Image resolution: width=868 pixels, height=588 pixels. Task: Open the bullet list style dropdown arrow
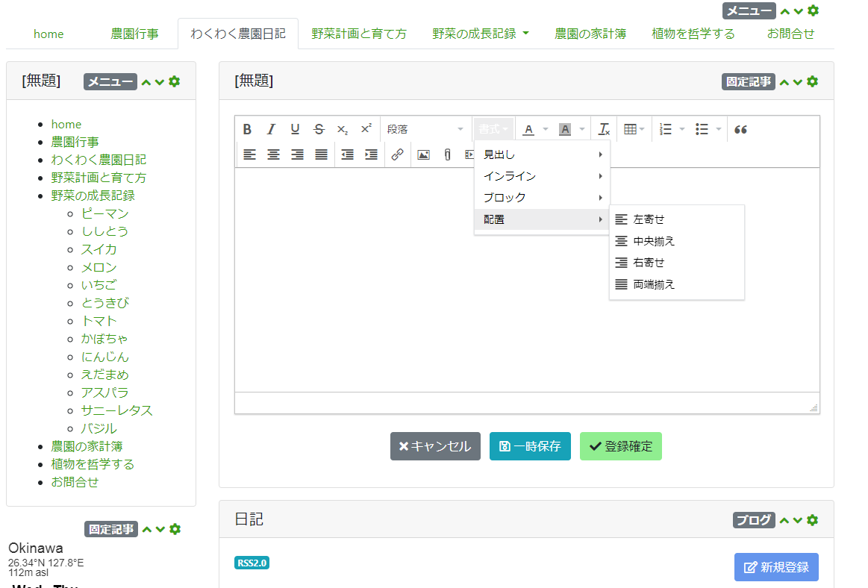[x=719, y=129]
